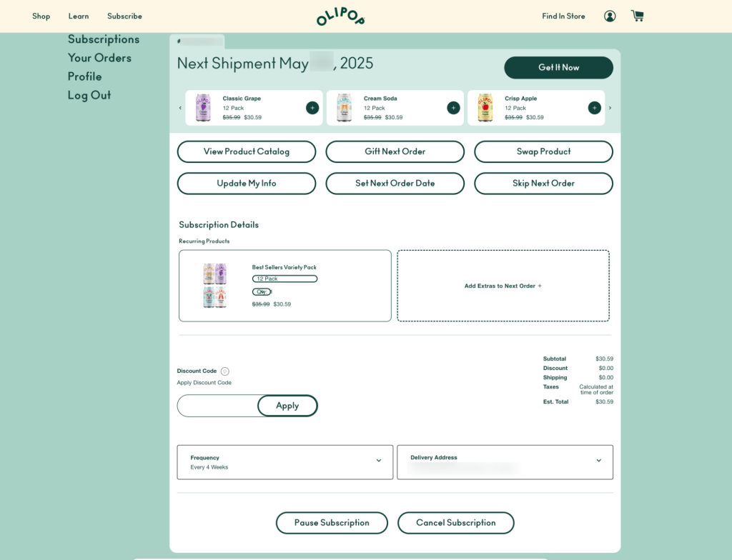Screen dimensions: 732x560
Task: Add Classic Grape with plus icon
Action: (x=312, y=108)
